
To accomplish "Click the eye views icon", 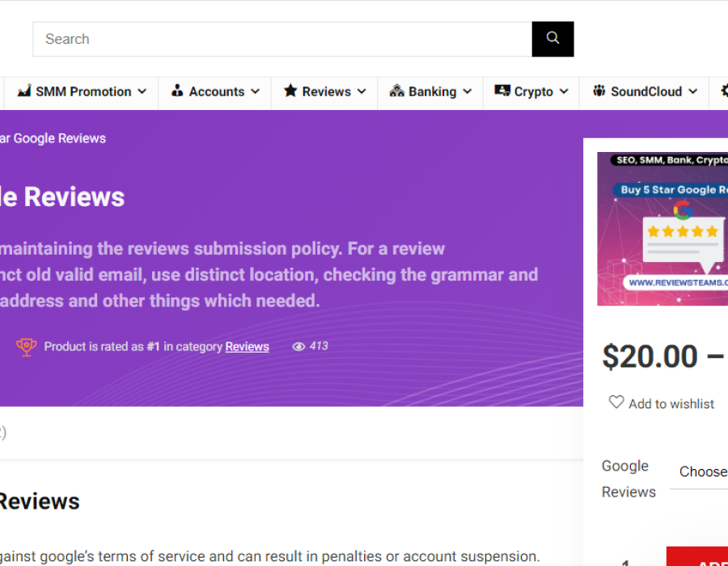I will tap(298, 347).
